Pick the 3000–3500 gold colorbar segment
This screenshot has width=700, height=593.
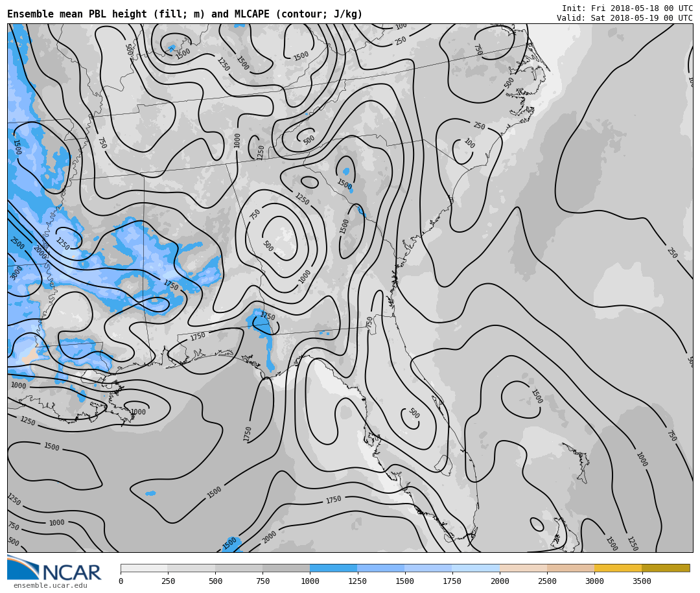618,568
